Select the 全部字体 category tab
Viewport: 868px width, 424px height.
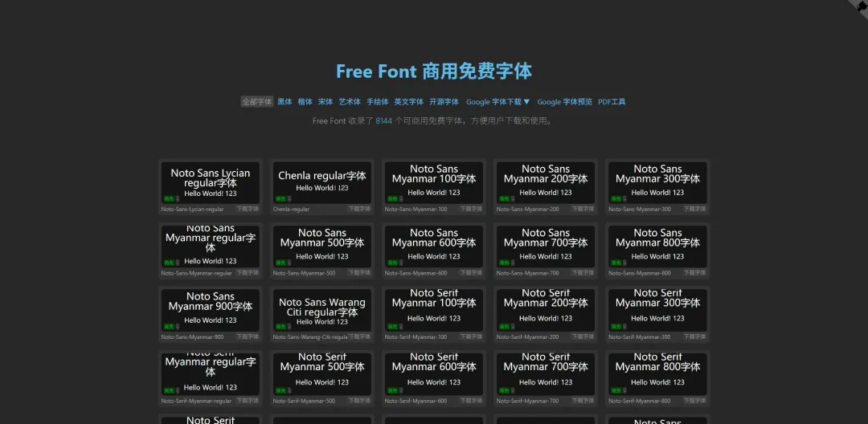[x=257, y=102]
